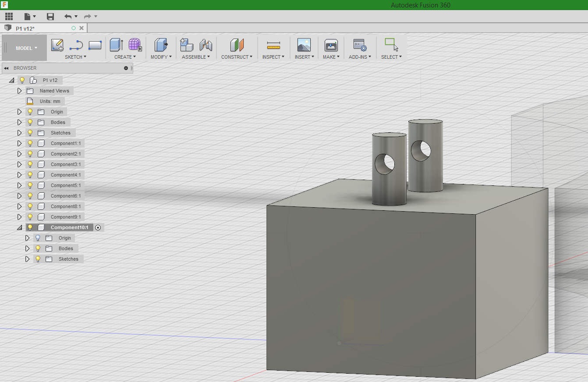The height and width of the screenshot is (382, 588).
Task: Activate Component10:1 radio button
Action: coord(98,227)
